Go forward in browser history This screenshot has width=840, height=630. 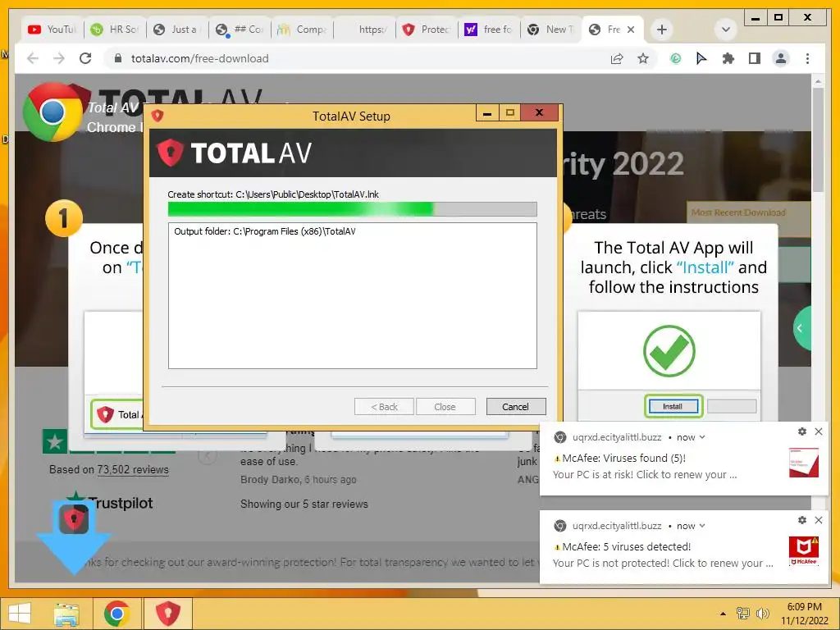tap(59, 58)
